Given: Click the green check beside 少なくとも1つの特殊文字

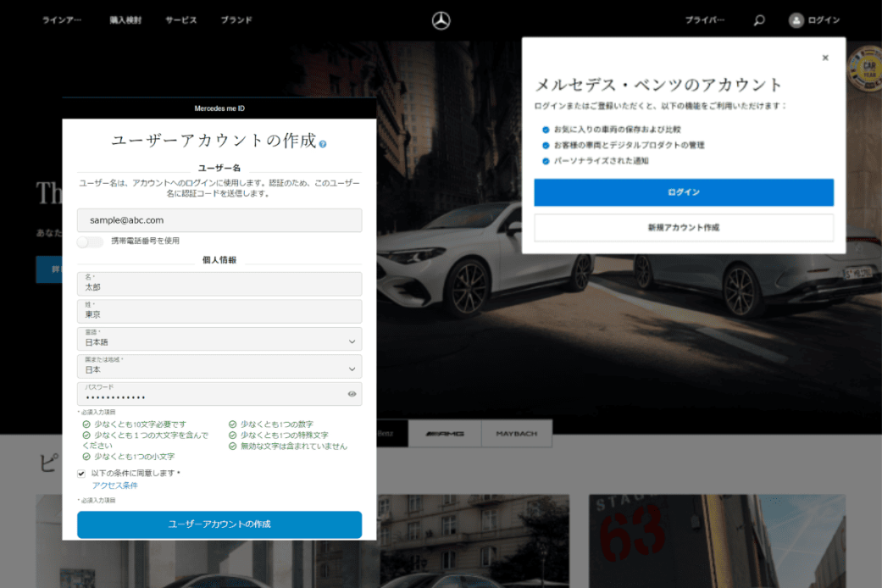Looking at the screenshot, I should [x=232, y=435].
